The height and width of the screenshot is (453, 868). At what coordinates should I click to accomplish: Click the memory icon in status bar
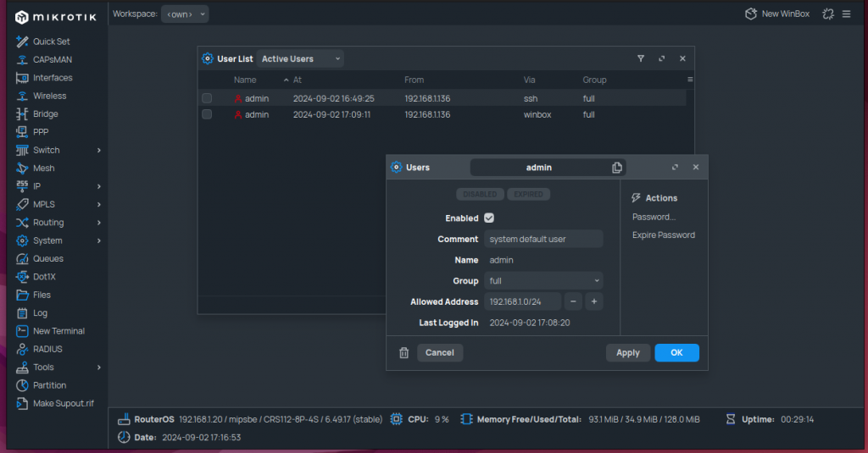(x=467, y=419)
